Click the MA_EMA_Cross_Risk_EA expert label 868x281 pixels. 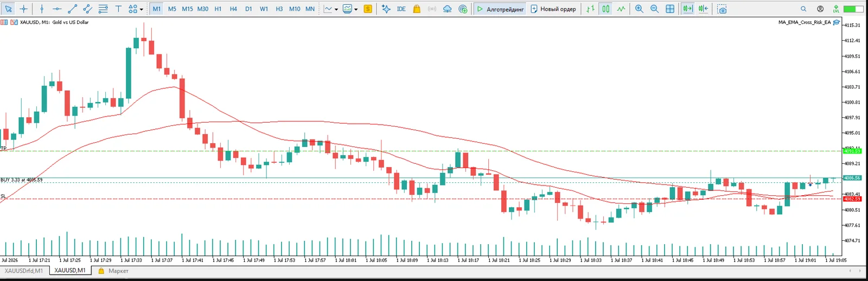tap(804, 22)
